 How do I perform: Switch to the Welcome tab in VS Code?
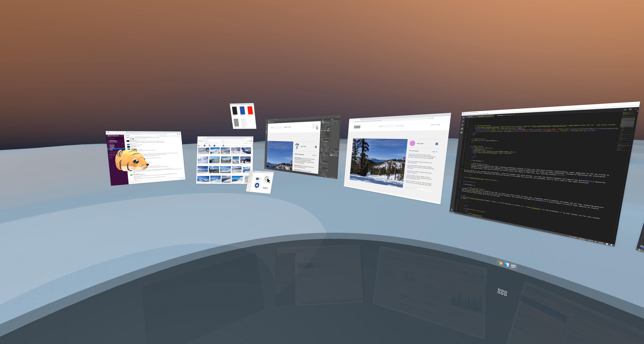point(470,117)
